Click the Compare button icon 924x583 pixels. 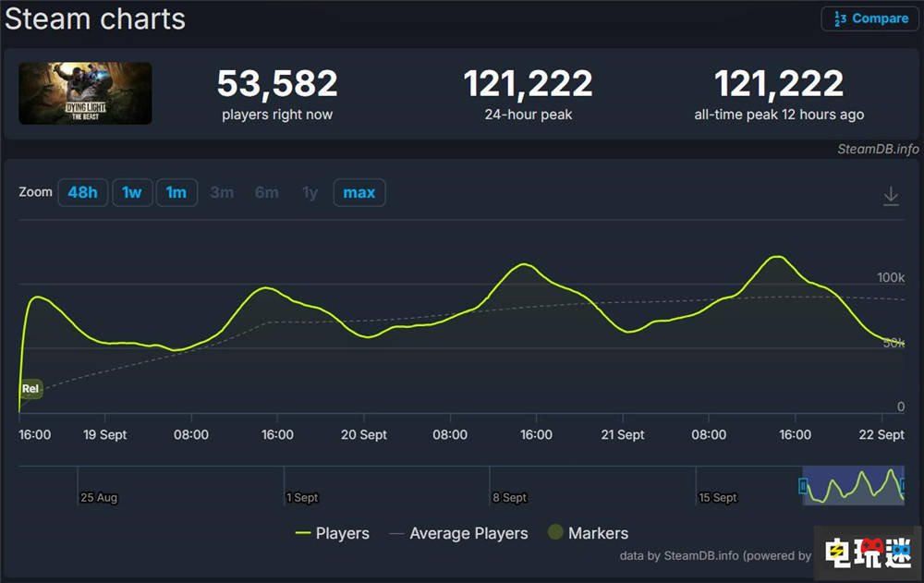[840, 18]
